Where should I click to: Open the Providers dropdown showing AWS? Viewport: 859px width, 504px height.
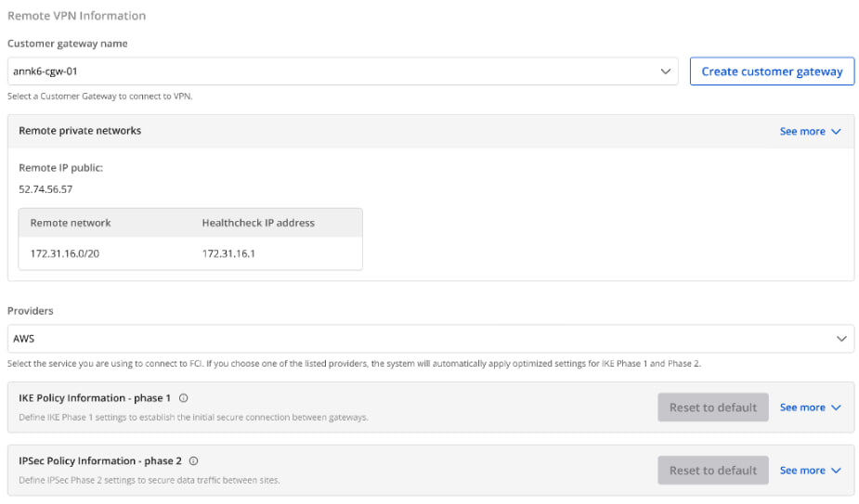pos(431,339)
